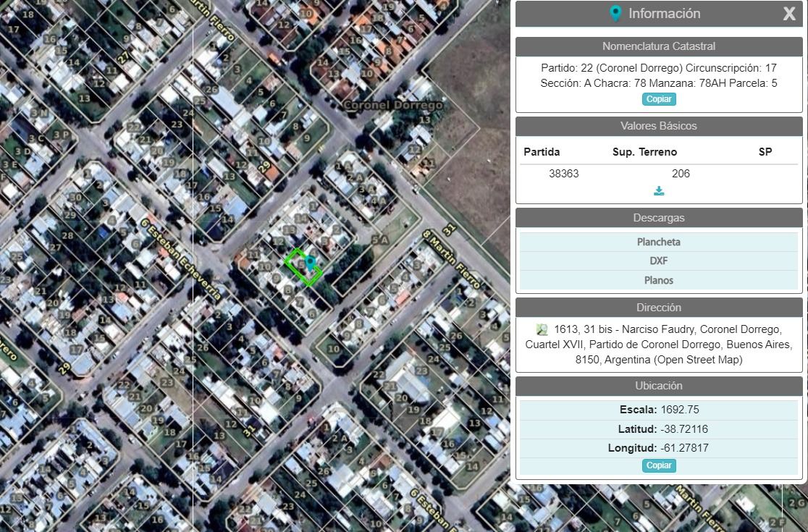Viewport: 808px width, 532px height.
Task: Select the Latitud value -38.72116
Action: tap(684, 429)
